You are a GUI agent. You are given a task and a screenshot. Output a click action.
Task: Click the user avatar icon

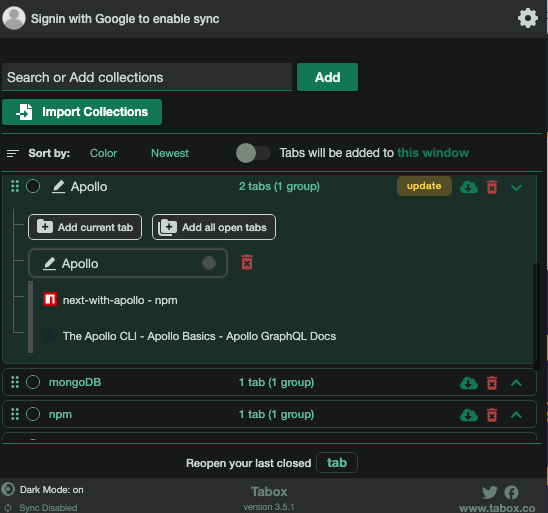point(14,18)
